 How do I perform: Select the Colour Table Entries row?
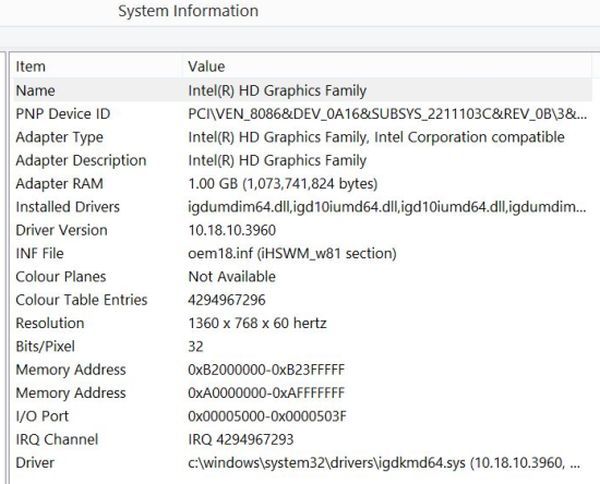tap(302, 300)
